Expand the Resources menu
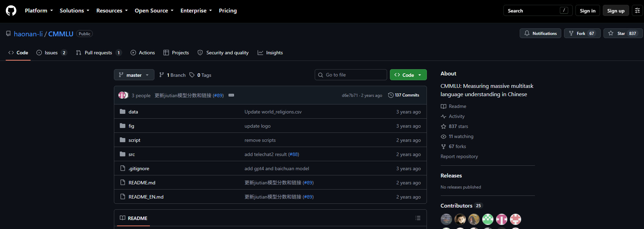 112,10
